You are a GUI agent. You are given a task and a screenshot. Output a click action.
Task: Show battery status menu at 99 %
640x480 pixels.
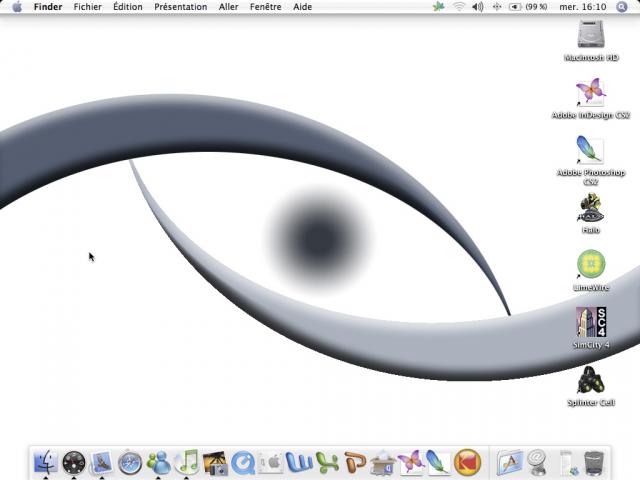528,7
